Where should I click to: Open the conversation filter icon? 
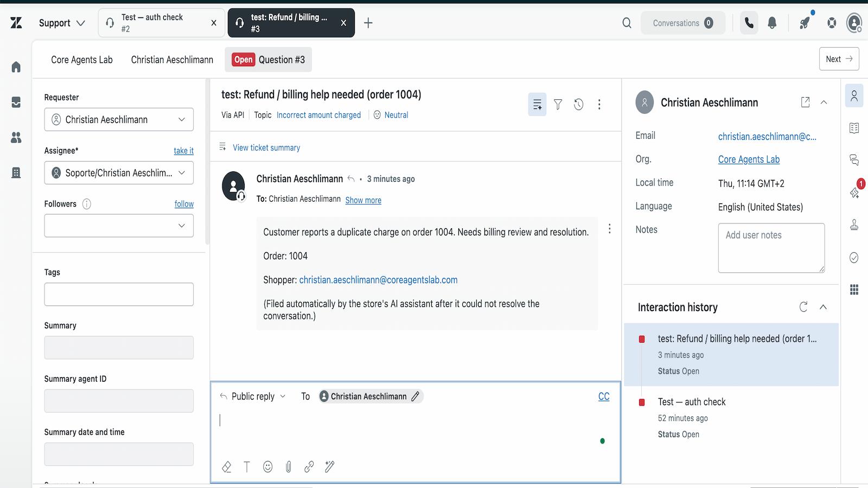pyautogui.click(x=558, y=104)
